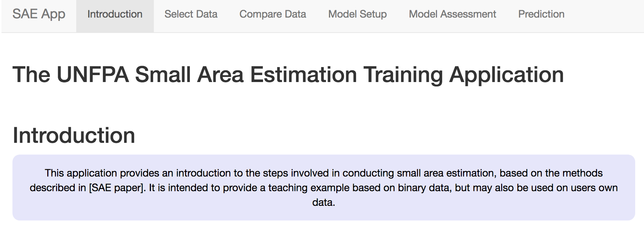Switch to the Select Data tab
Viewport: 644px width, 230px height.
point(191,14)
